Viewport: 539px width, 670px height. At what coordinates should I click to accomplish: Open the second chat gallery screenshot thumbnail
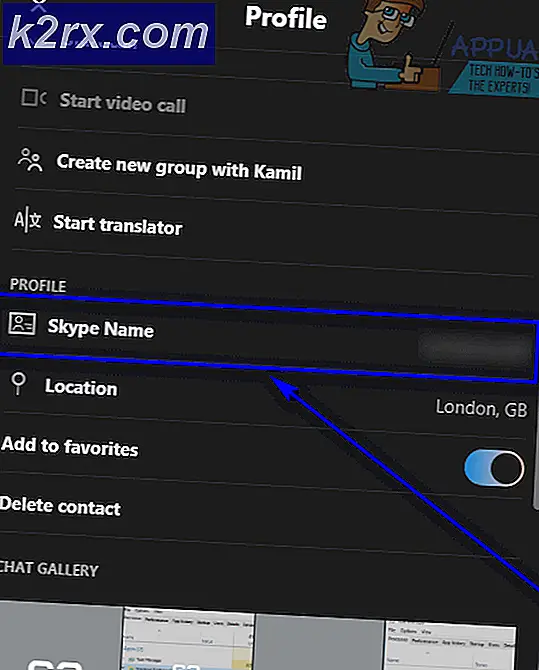point(189,638)
